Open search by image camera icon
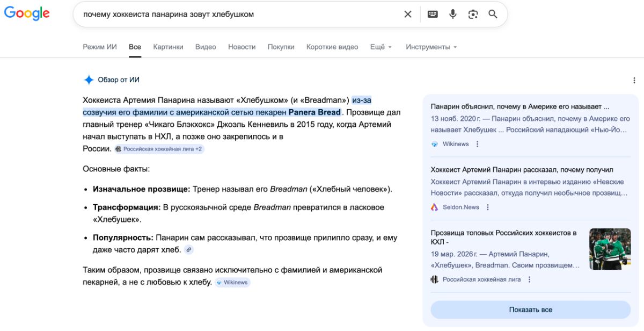Screen dimensions: 644x331 473,15
